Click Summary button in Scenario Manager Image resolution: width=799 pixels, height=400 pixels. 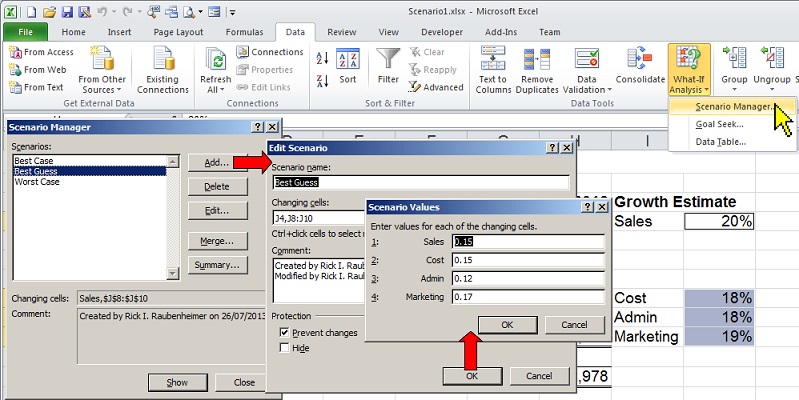coord(217,265)
